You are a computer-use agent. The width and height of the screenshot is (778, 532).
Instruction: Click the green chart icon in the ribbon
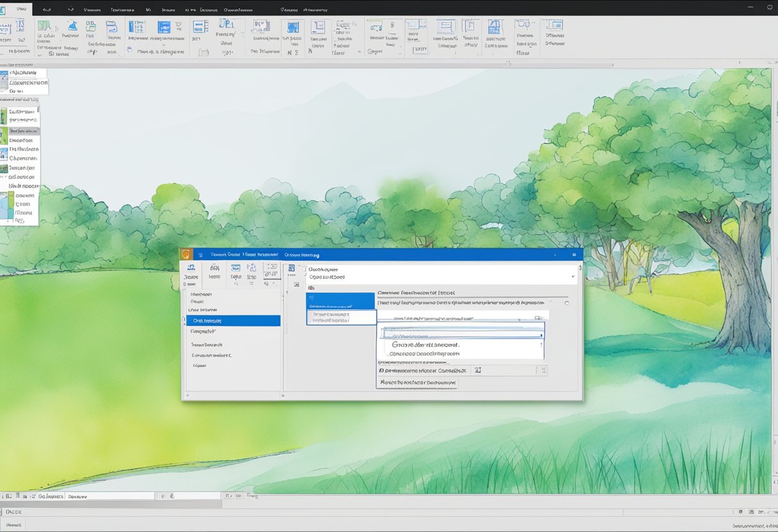44,27
